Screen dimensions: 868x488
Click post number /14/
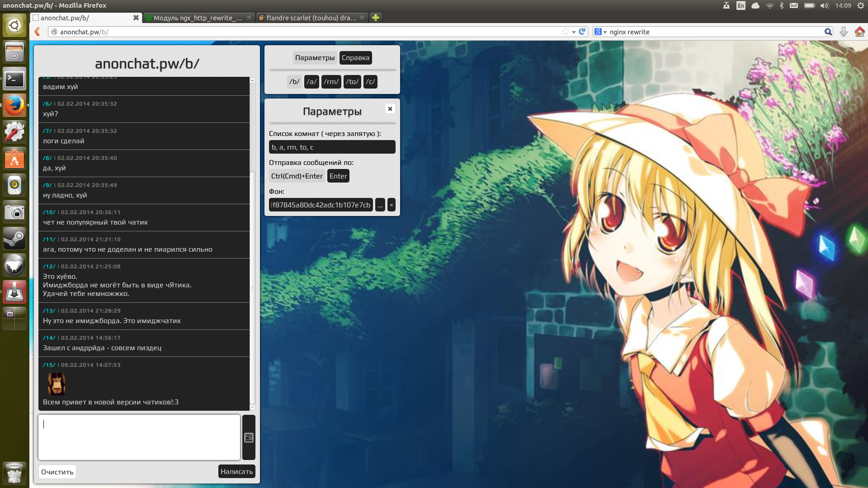tap(49, 338)
